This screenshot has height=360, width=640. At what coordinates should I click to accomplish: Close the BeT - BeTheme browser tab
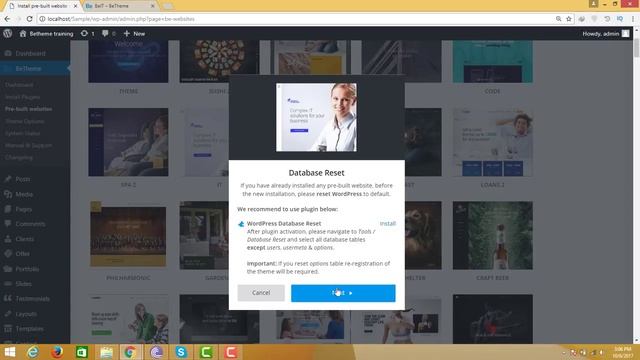tap(153, 6)
